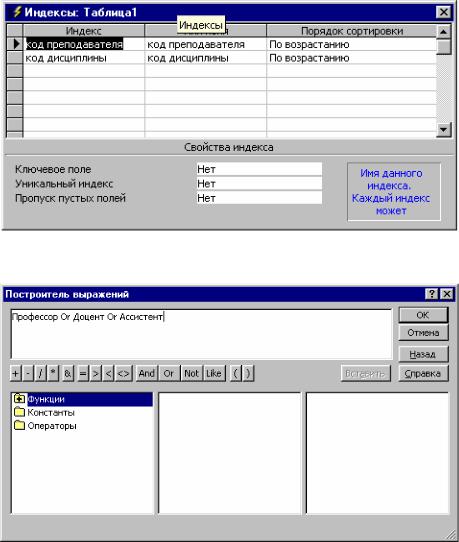Insert the plus operator
The image size is (459, 542).
(x=16, y=373)
